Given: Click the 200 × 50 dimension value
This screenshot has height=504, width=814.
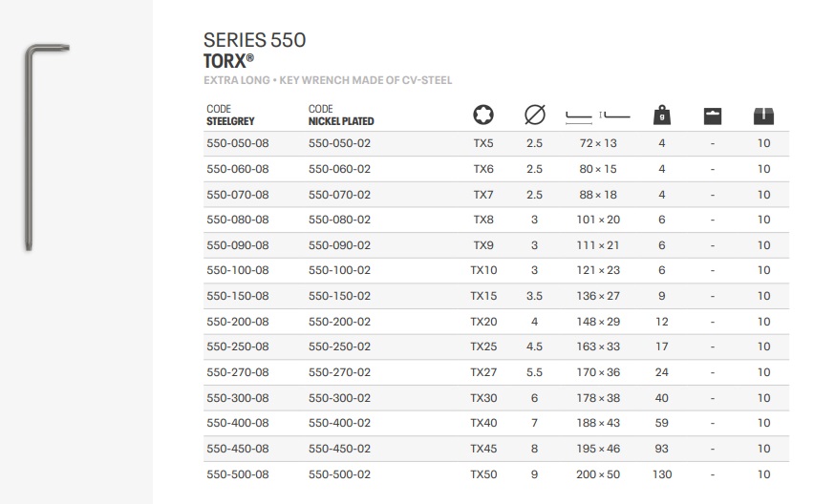Looking at the screenshot, I should click(598, 474).
